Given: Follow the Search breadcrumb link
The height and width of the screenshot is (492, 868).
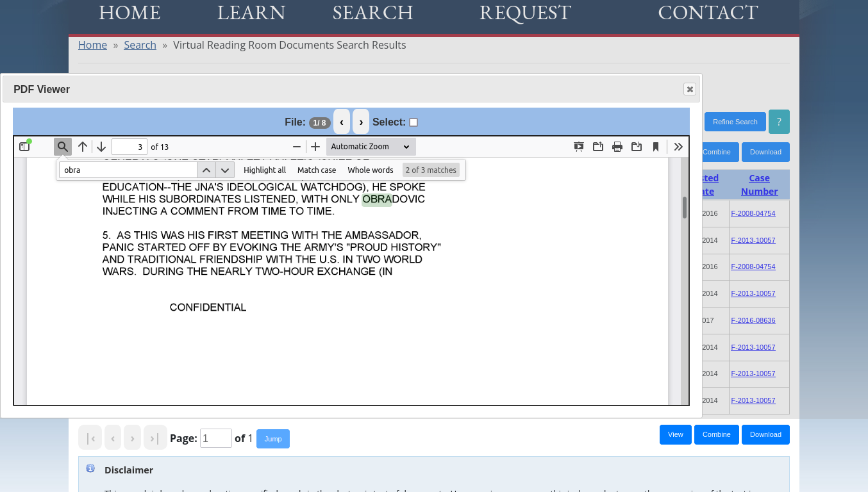Looking at the screenshot, I should 140,45.
